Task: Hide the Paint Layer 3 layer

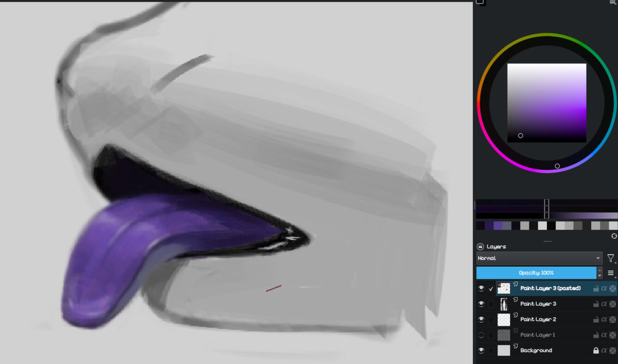Action: pyautogui.click(x=481, y=304)
